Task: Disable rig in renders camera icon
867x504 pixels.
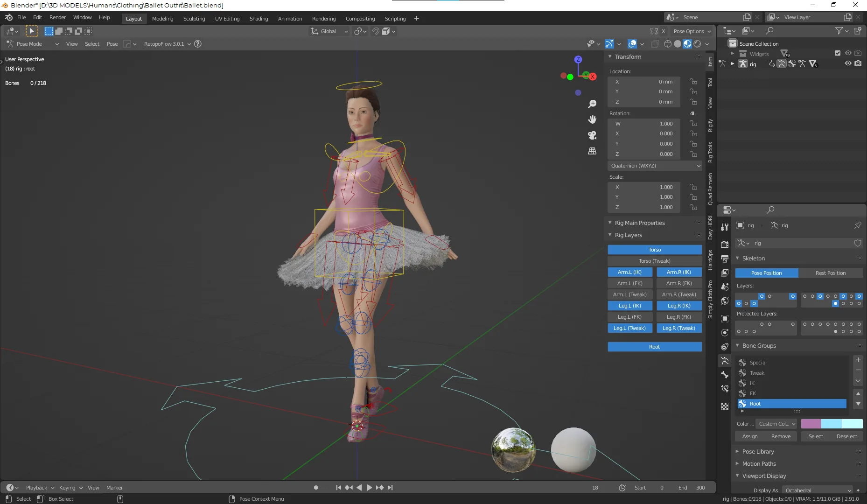Action: click(858, 63)
